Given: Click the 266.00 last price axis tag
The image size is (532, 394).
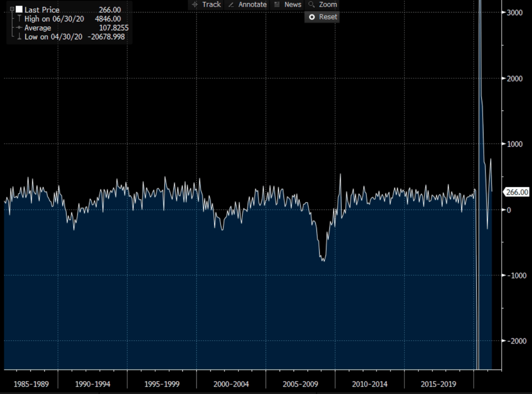Looking at the screenshot, I should (517, 192).
